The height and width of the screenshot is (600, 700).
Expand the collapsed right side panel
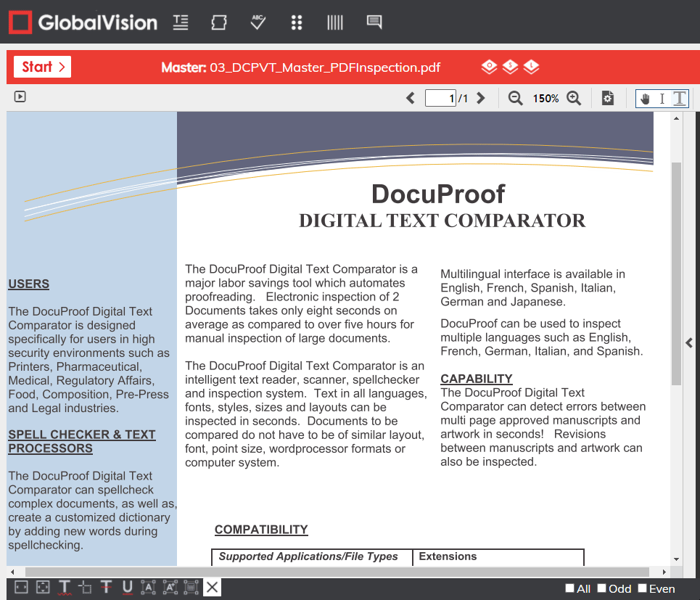690,343
